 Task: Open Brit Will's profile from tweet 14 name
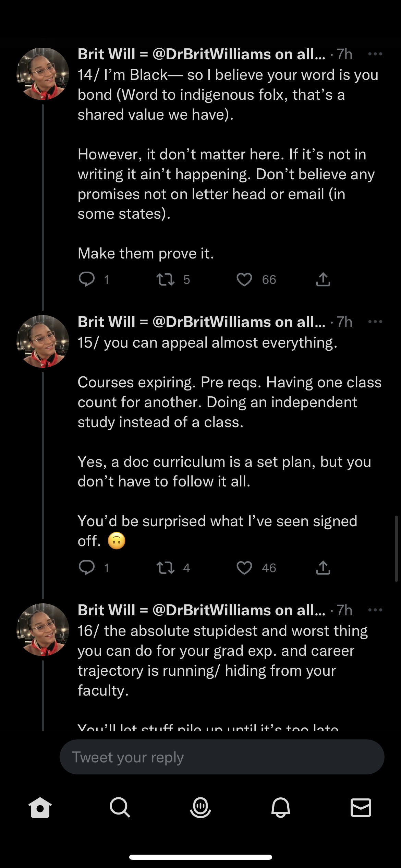pyautogui.click(x=106, y=54)
